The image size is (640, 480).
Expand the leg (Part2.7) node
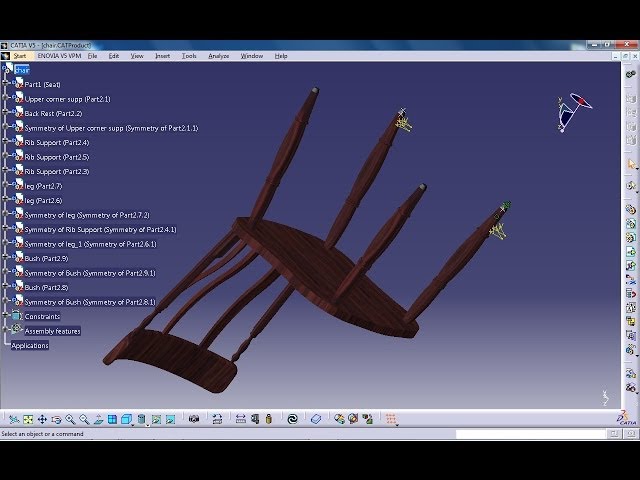[x=5, y=184]
